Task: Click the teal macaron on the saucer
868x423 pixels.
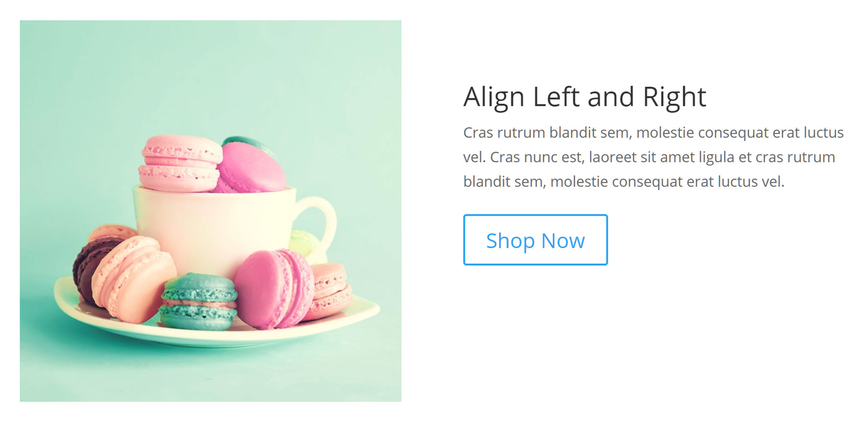Action: 198,301
